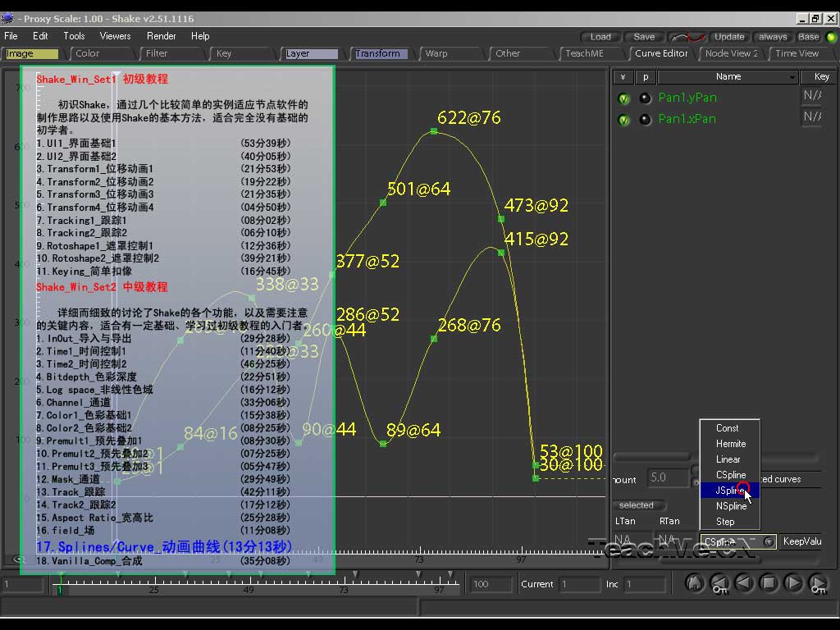Open the Tools menu
Viewport: 840px width, 630px height.
74,36
